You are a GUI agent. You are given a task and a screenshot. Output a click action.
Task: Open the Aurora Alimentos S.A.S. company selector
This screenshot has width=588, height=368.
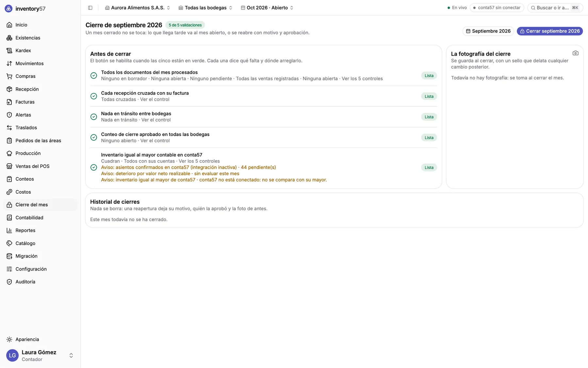pyautogui.click(x=138, y=8)
